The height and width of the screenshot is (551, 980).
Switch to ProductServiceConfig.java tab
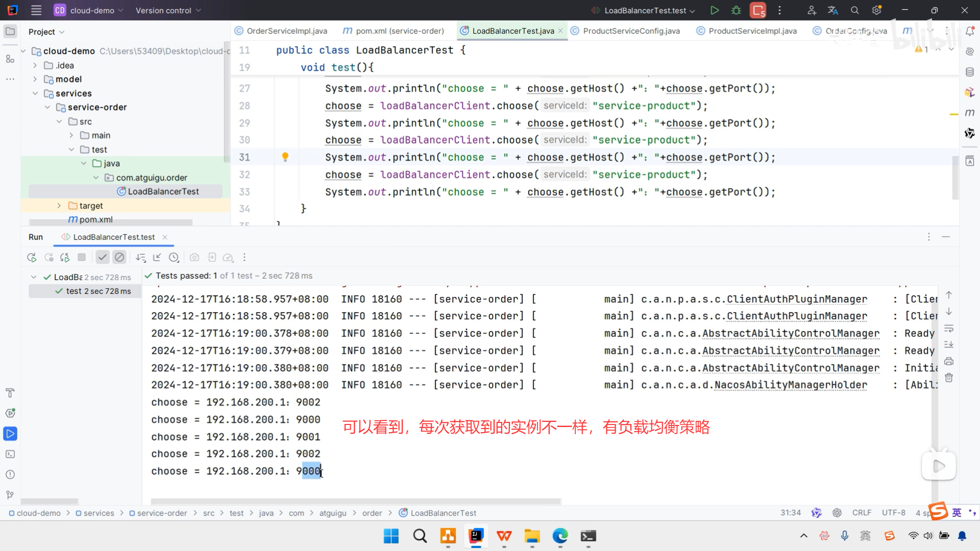tap(631, 31)
